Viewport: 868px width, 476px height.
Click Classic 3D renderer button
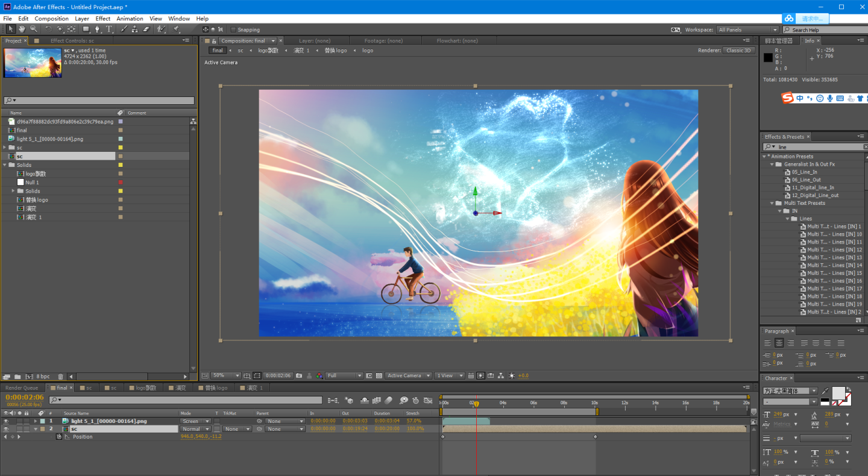point(738,51)
